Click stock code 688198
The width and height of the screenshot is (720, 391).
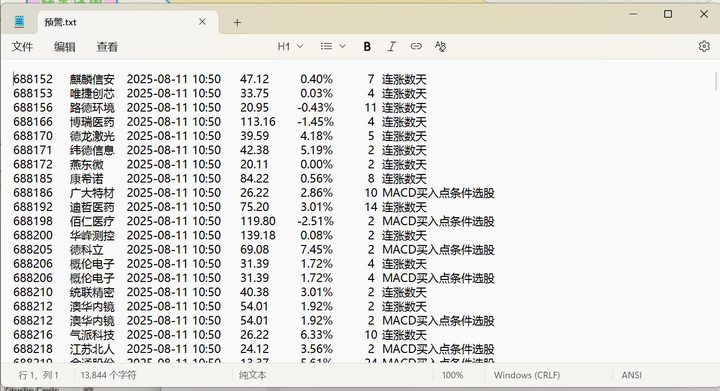33,222
